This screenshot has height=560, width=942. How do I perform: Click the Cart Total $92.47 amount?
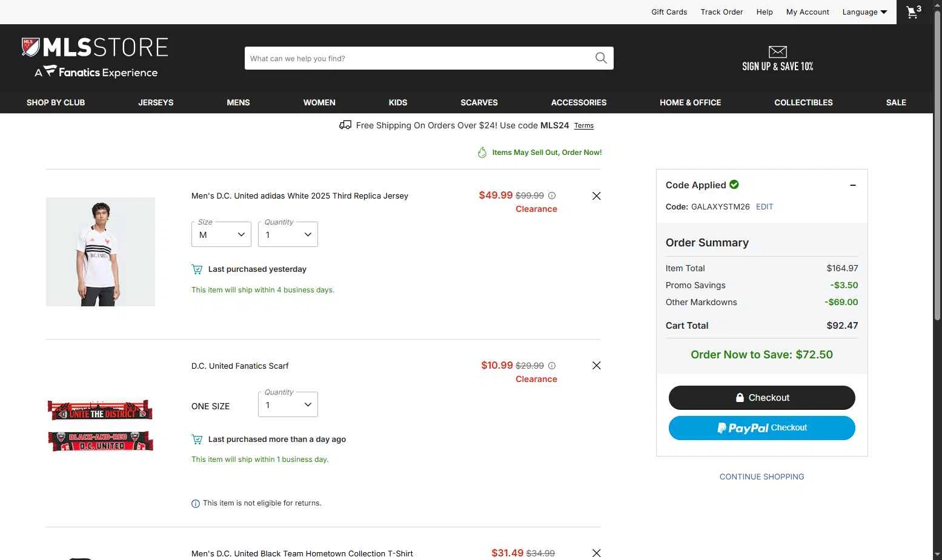842,326
